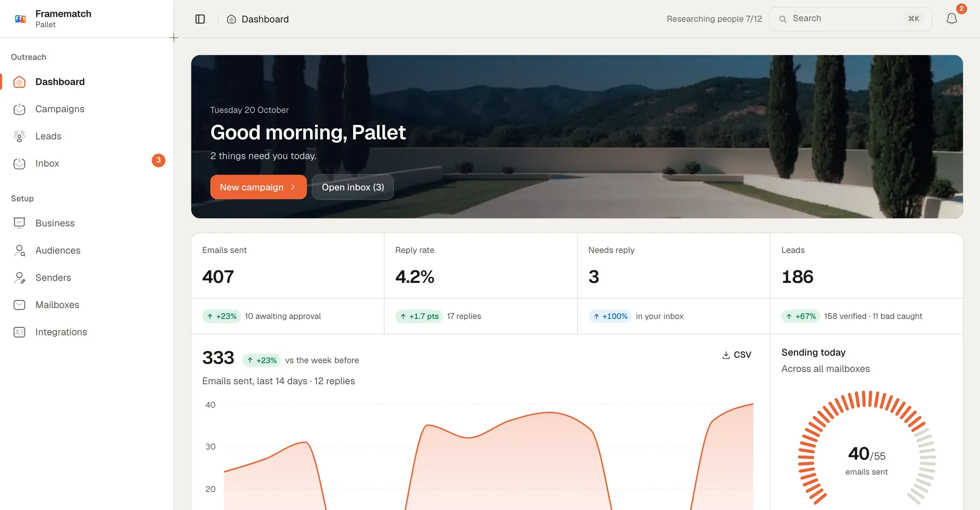980x510 pixels.
Task: Toggle the sidebar panel icon
Action: pyautogui.click(x=200, y=19)
